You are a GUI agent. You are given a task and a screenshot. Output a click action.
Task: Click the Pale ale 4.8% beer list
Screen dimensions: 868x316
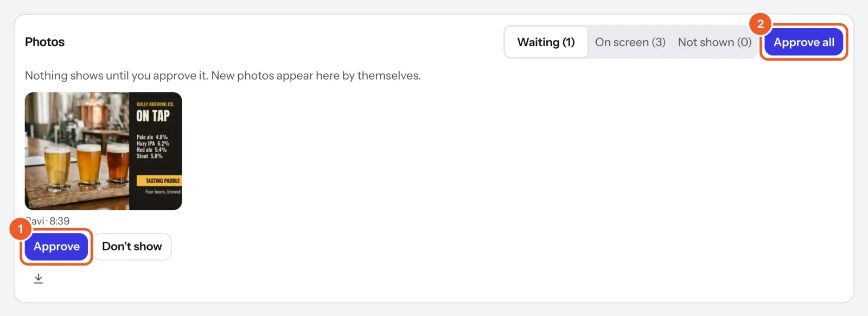click(152, 147)
